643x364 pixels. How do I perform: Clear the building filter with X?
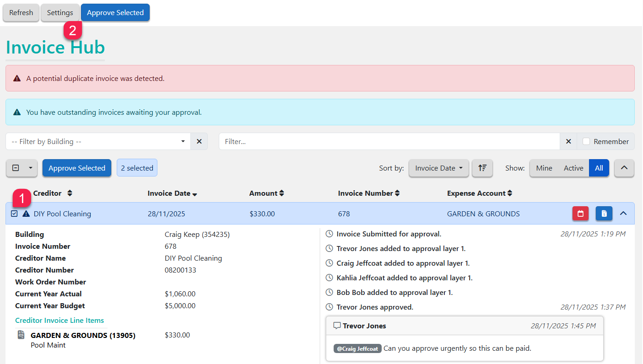(199, 142)
